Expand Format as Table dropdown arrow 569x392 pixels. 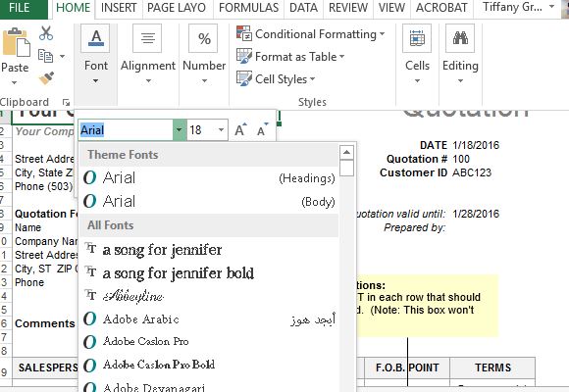pos(341,57)
